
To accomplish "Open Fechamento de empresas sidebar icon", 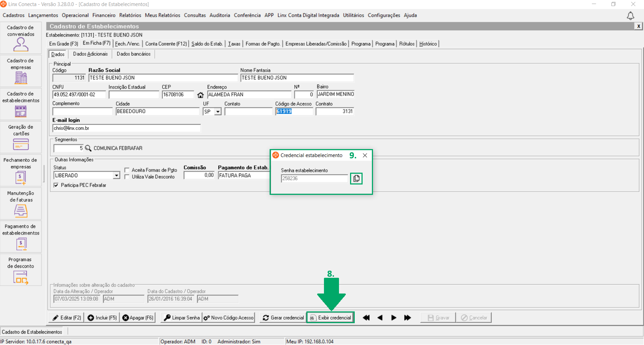I will 21,171.
